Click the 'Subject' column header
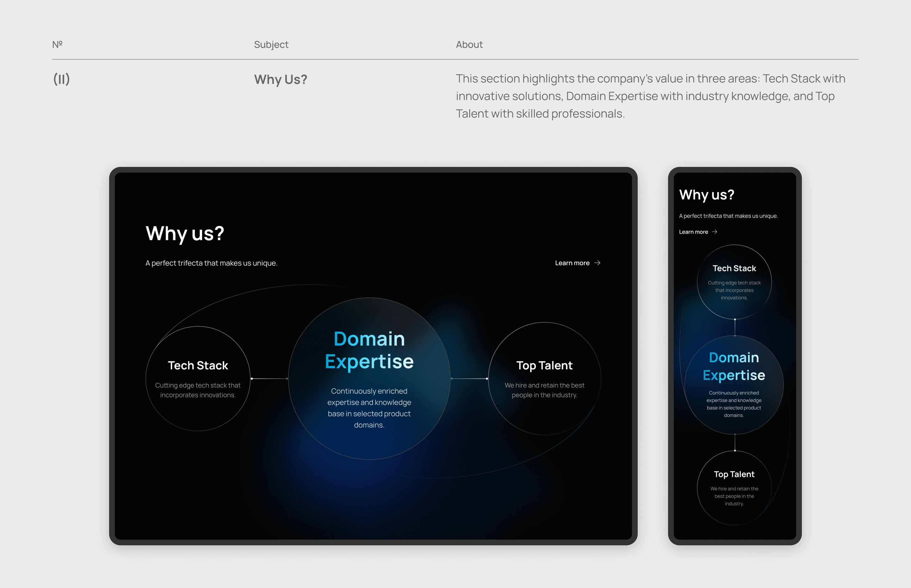The height and width of the screenshot is (588, 911). pos(271,45)
